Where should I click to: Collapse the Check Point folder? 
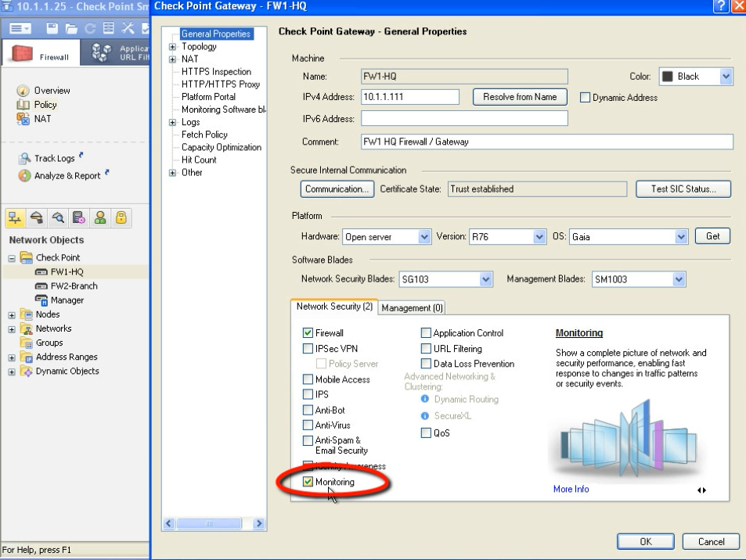click(x=12, y=259)
